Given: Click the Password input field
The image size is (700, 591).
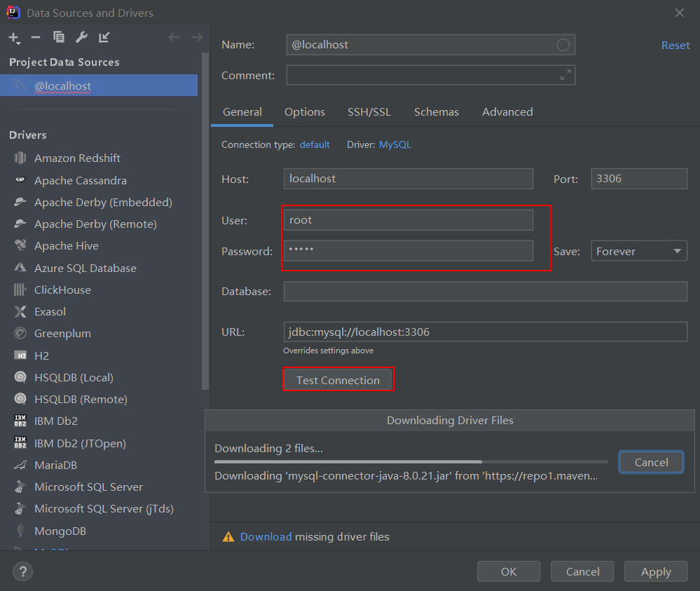Looking at the screenshot, I should (x=408, y=250).
